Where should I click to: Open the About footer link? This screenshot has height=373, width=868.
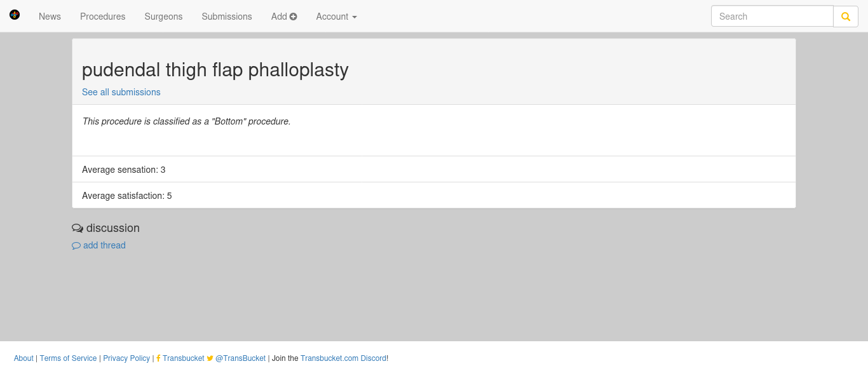tap(24, 358)
